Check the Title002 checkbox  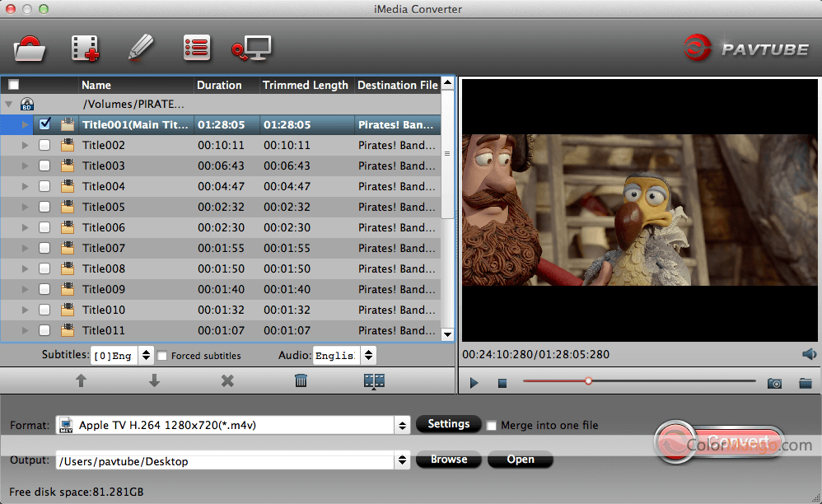click(44, 145)
